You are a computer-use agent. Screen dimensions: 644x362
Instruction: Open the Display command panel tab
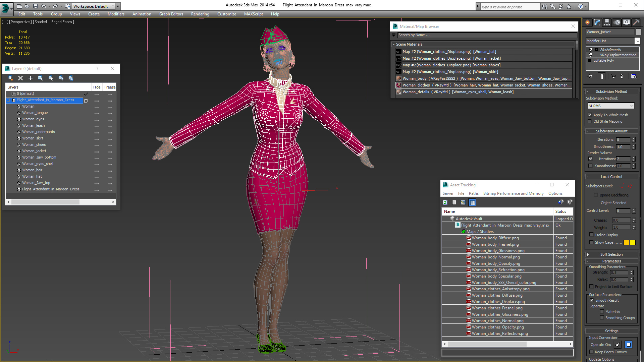point(626,22)
